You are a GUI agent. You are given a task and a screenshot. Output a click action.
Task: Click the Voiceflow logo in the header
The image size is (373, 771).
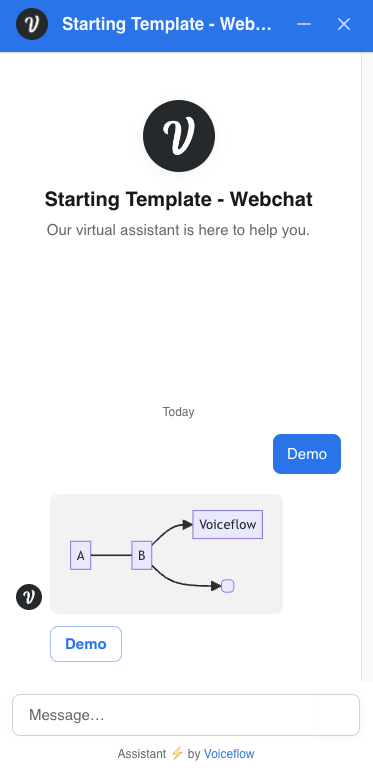(32, 24)
